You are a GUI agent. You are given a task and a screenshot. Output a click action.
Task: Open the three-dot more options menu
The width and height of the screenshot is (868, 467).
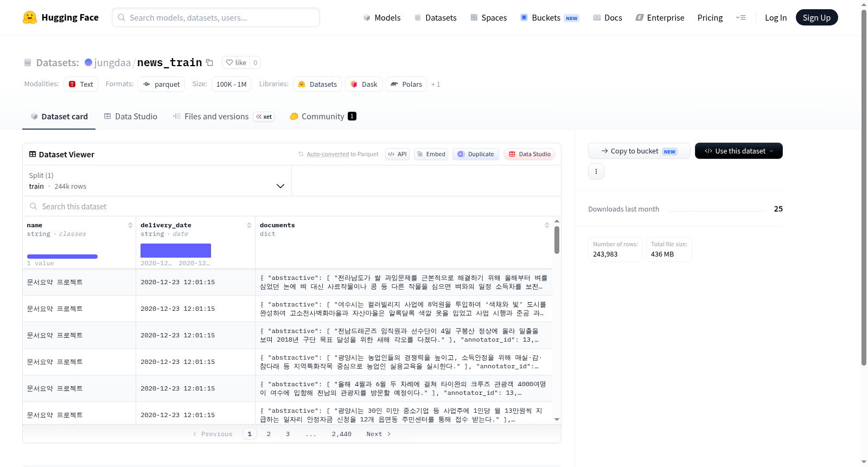coord(596,171)
